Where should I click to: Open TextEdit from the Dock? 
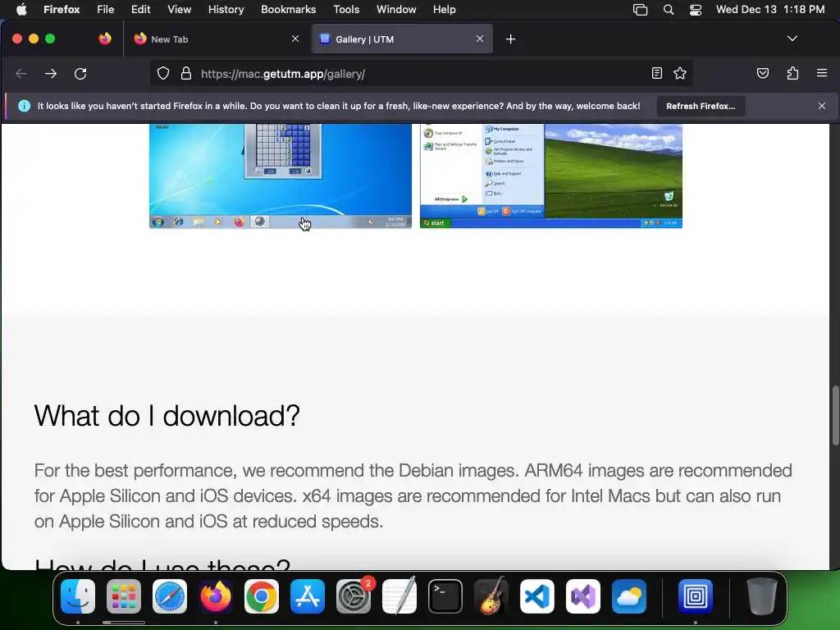click(x=399, y=596)
